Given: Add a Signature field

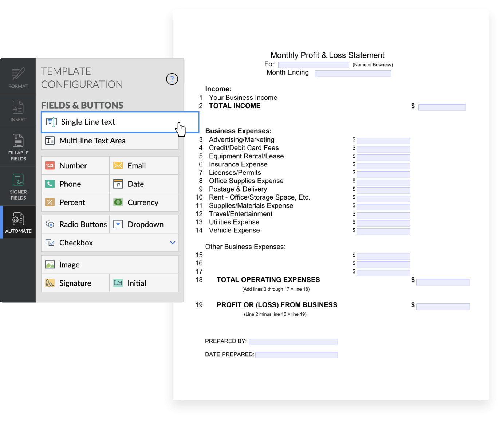Looking at the screenshot, I should 75,283.
